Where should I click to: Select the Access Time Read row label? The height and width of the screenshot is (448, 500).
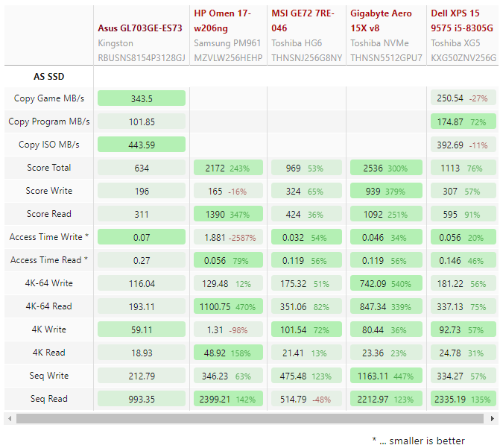48,260
